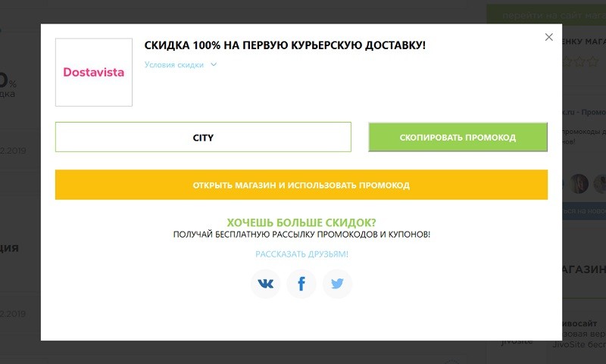Open the Условия скидки link

click(x=174, y=65)
